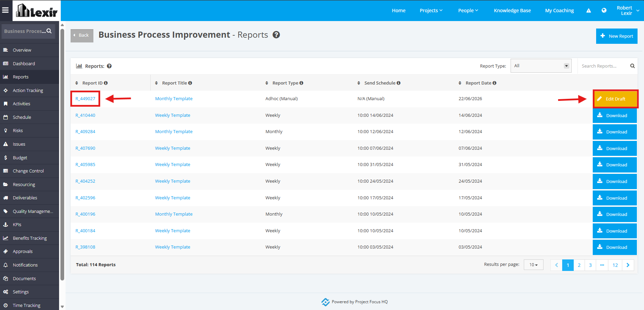
Task: Click the Approvals sidebar icon
Action: [x=5, y=251]
